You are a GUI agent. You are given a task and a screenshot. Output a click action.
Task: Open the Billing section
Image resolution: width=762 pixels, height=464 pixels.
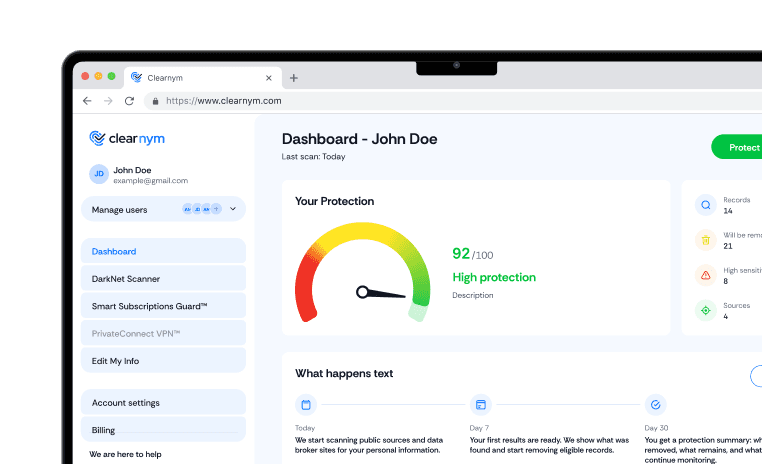click(x=163, y=430)
